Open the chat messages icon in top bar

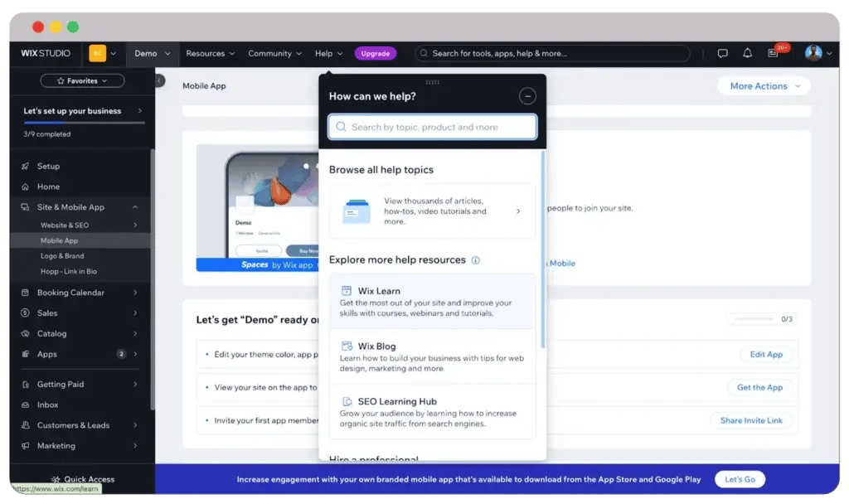[x=722, y=54]
